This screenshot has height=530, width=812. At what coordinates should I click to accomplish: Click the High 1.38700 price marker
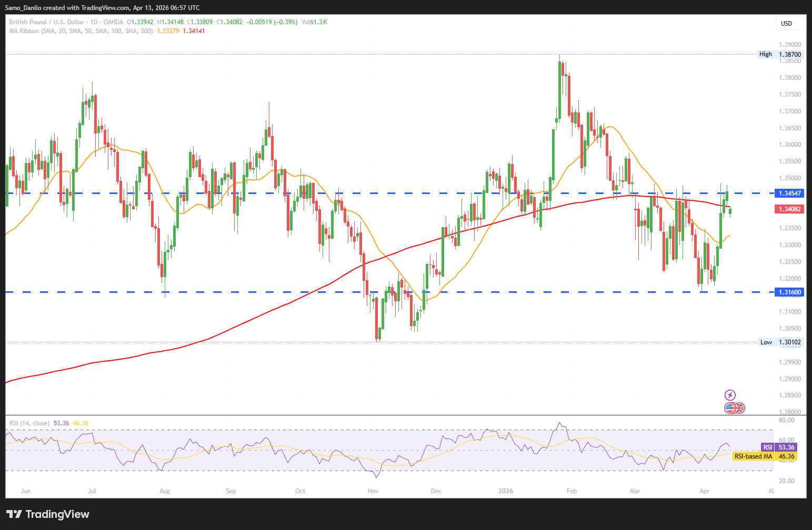780,54
